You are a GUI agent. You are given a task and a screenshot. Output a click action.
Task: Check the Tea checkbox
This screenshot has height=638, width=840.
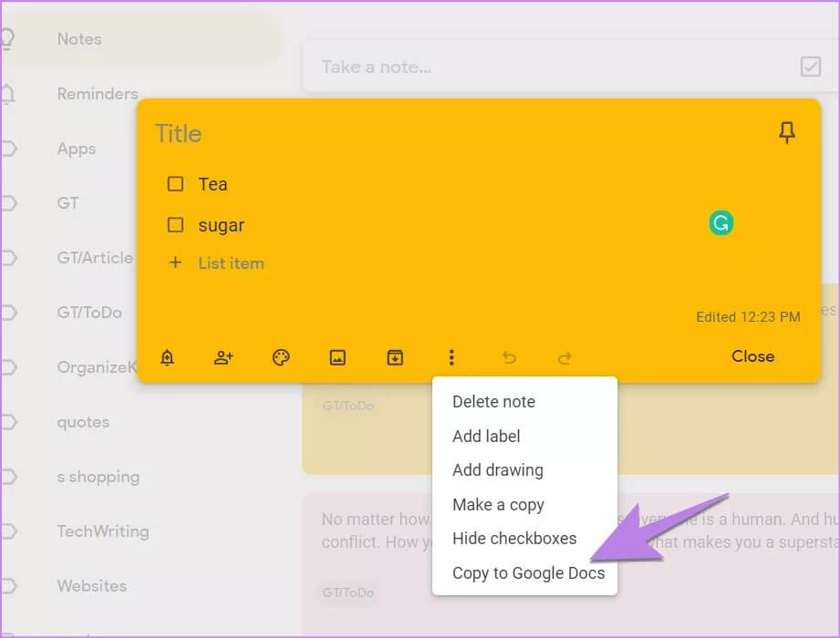(x=175, y=184)
